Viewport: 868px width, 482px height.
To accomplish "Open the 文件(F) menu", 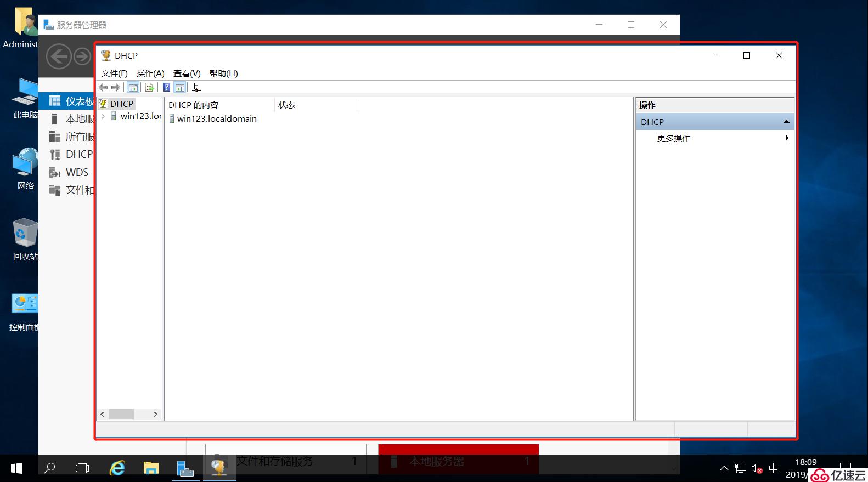I will point(115,73).
